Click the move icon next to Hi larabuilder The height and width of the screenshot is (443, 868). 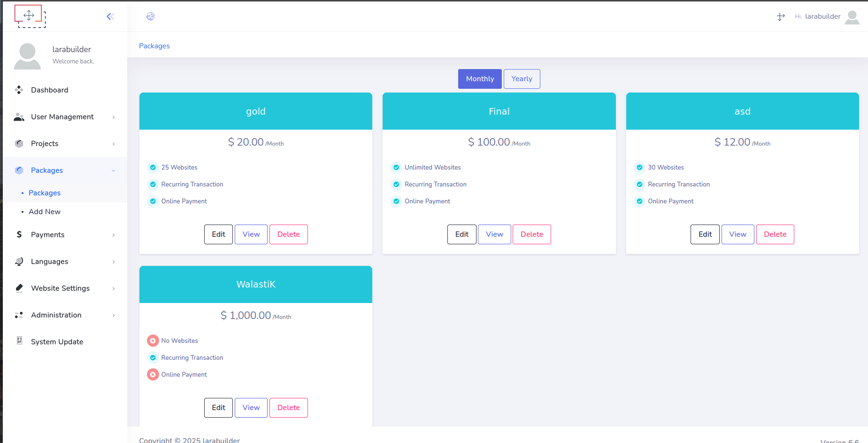coord(781,16)
